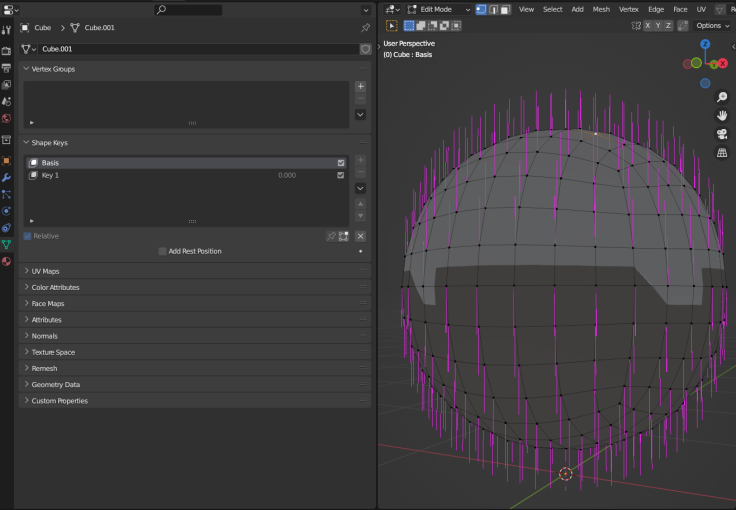The width and height of the screenshot is (736, 510).
Task: Click the properties search field
Action: coord(188,9)
